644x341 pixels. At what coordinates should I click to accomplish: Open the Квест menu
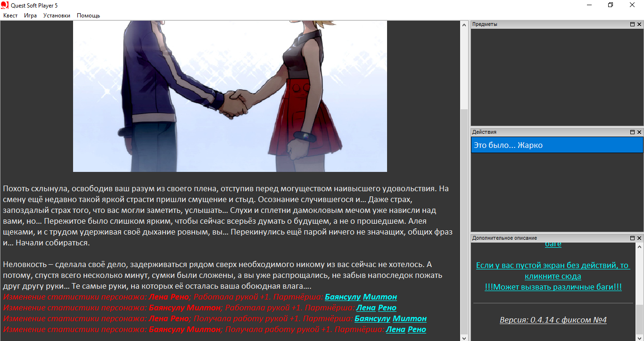(x=10, y=16)
